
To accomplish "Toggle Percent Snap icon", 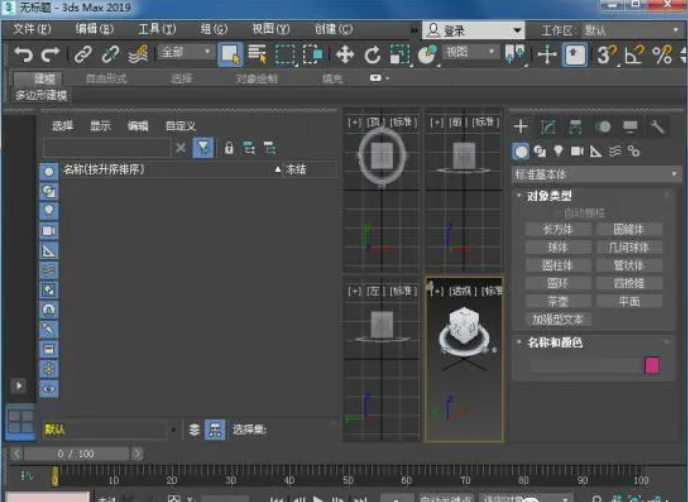I will (662, 55).
